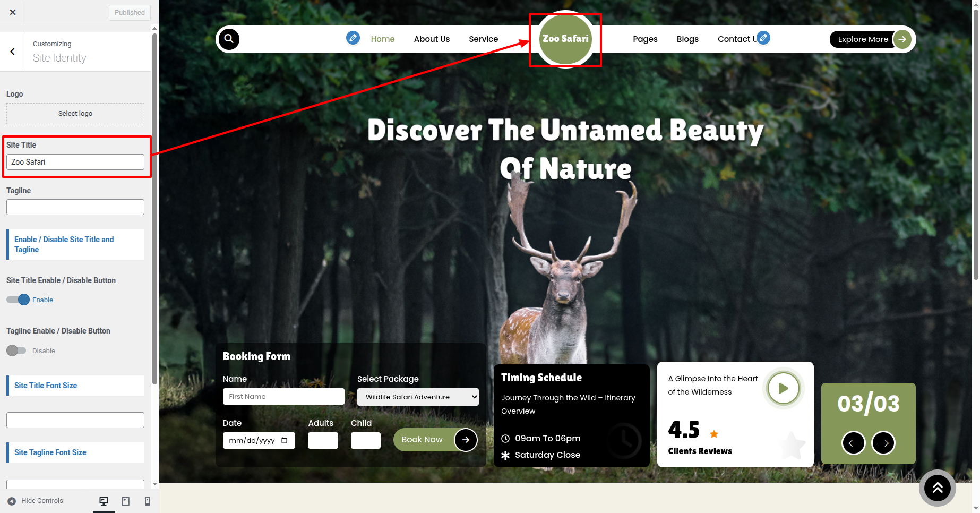Go back using the left chevron arrow
Image resolution: width=980 pixels, height=513 pixels.
pos(12,52)
